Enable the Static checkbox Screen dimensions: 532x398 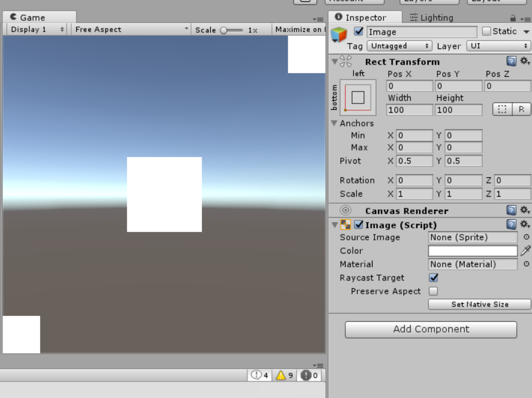point(486,31)
